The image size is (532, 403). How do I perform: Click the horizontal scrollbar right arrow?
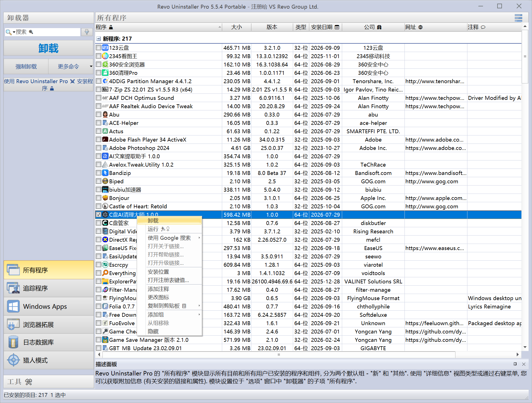[518, 354]
